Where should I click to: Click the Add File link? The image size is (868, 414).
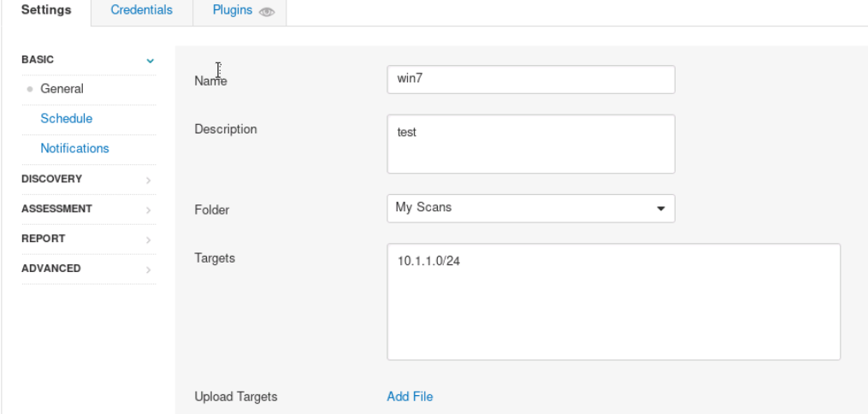410,396
